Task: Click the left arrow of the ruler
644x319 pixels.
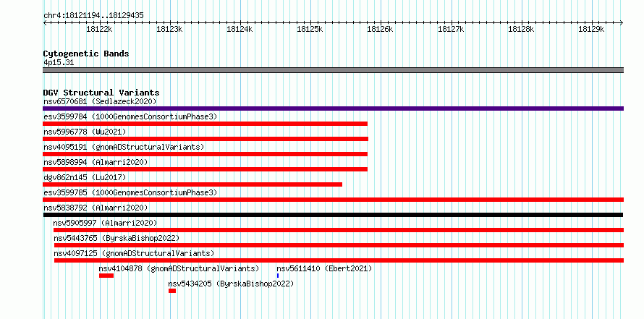Action: 45,22
